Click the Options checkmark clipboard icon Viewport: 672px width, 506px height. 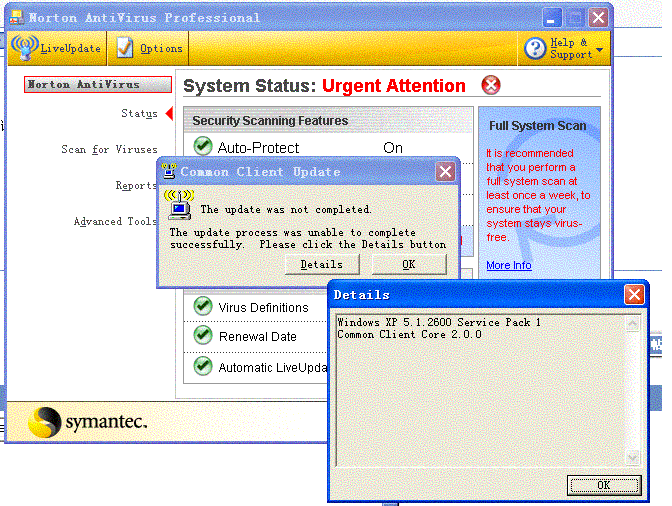coord(125,48)
